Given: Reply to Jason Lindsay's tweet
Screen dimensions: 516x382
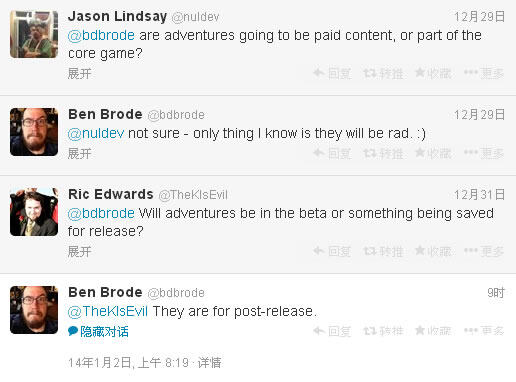Looking at the screenshot, I should 332,73.
